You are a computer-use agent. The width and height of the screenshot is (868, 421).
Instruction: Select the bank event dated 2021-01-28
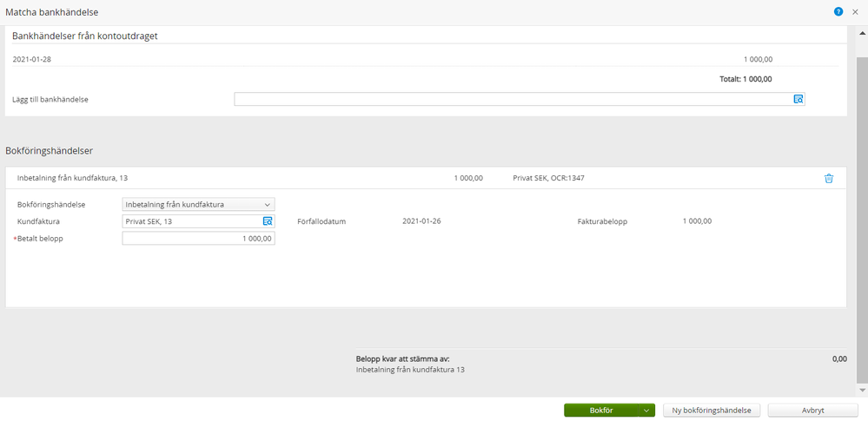(31, 59)
